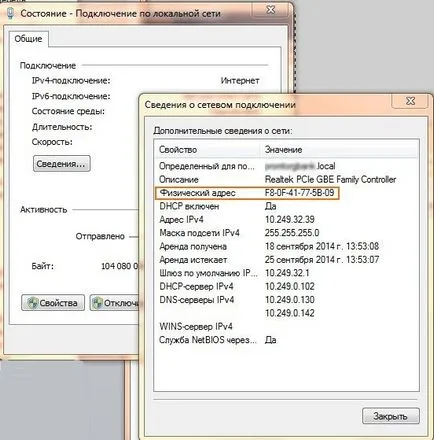
Task: Click the Закрыть button
Action: point(390,416)
